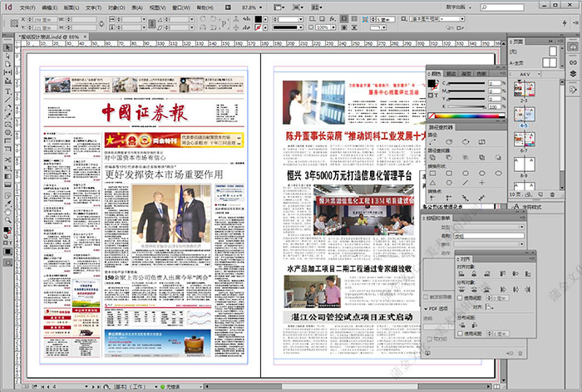Open the View Options dropdown in top bar

coord(279,7)
